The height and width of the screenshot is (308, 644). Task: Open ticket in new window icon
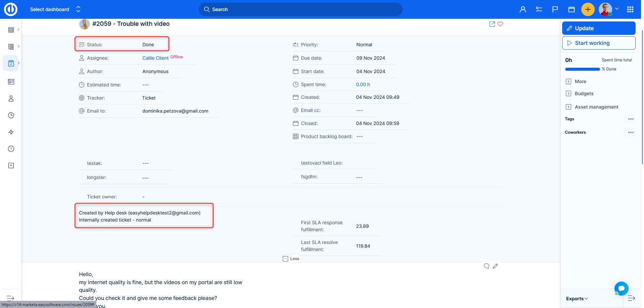(492, 24)
